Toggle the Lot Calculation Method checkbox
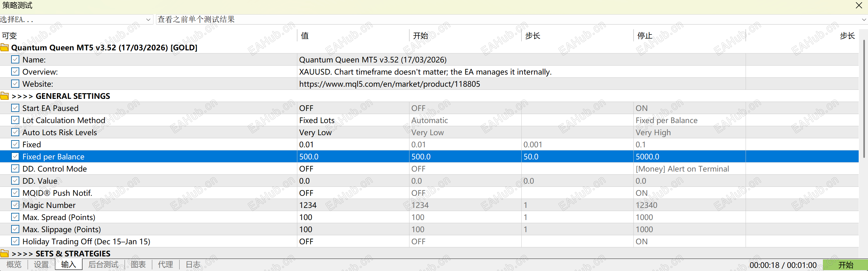Viewport: 868px width, 271px height. click(x=15, y=120)
